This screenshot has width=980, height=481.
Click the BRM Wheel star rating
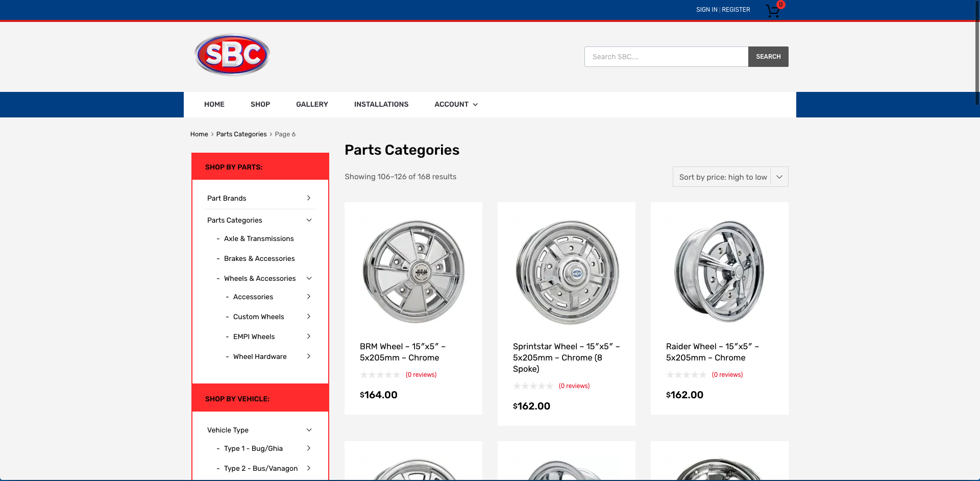pyautogui.click(x=380, y=375)
